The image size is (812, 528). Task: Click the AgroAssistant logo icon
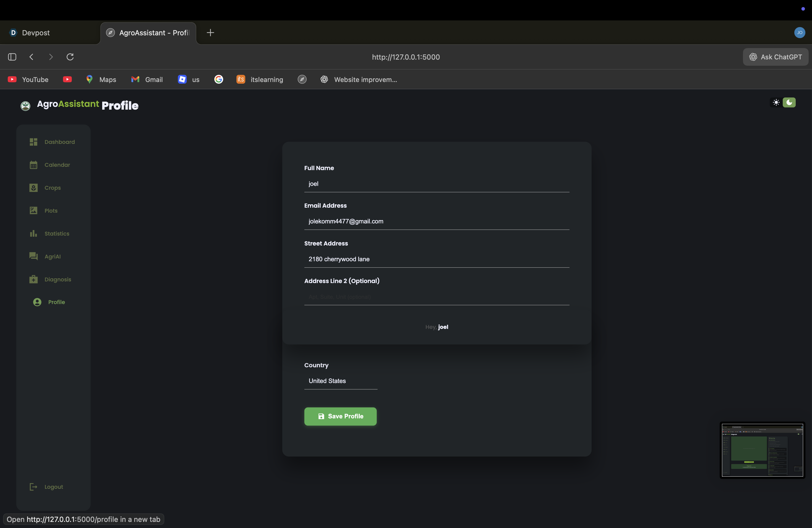pyautogui.click(x=25, y=106)
